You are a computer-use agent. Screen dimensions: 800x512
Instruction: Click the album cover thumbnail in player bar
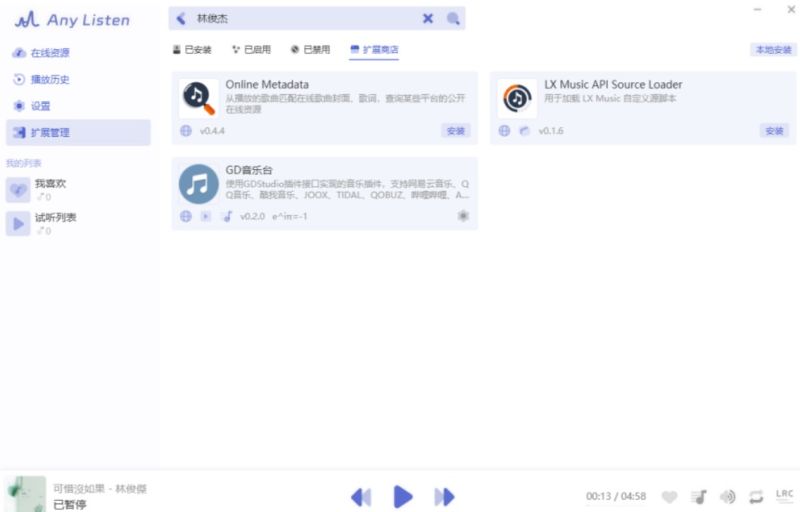(25, 494)
